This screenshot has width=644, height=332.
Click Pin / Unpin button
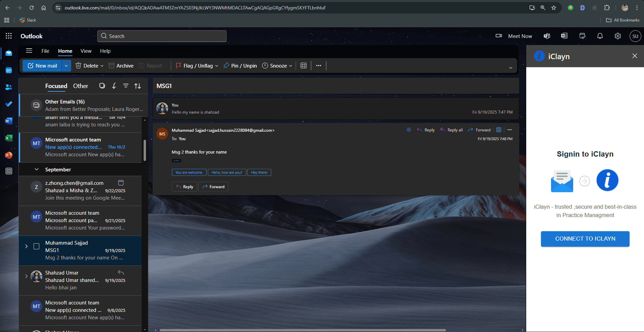(x=240, y=66)
